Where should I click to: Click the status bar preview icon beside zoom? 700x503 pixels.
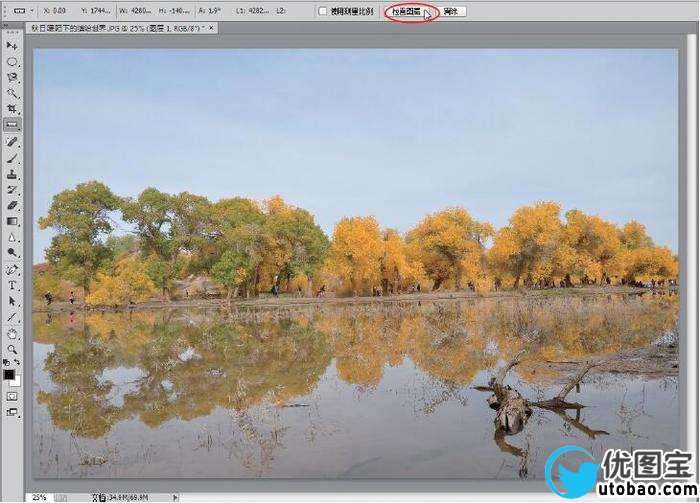[62, 497]
